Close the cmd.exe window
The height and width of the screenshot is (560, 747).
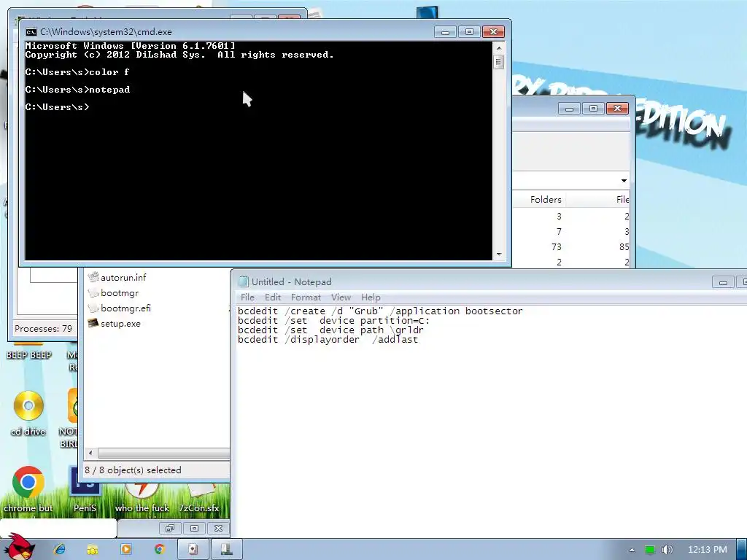click(x=494, y=32)
